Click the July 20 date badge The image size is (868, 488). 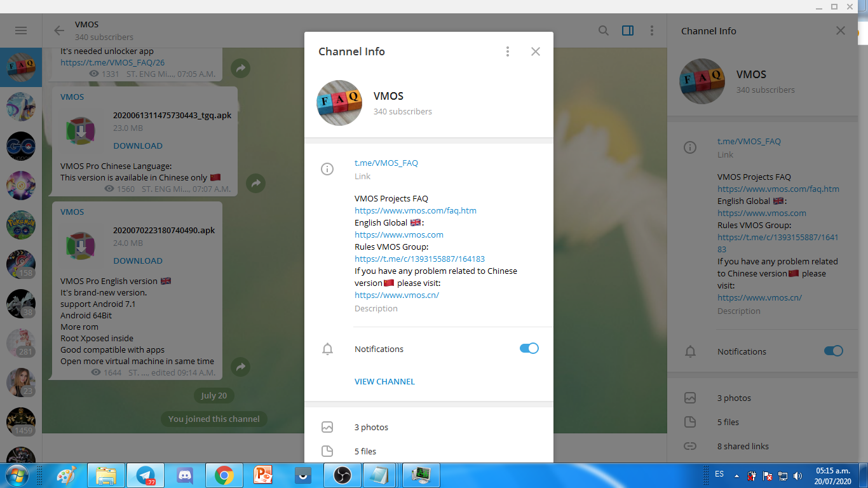pyautogui.click(x=214, y=395)
